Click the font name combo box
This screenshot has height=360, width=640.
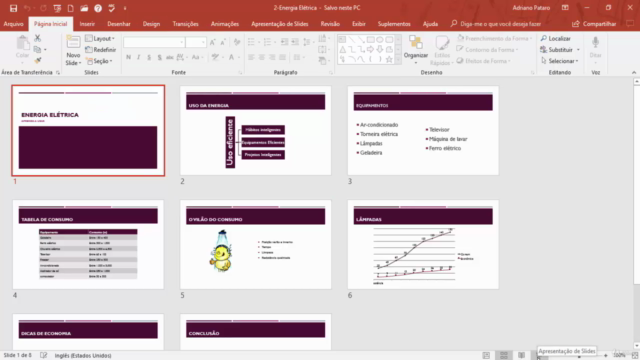pos(154,42)
